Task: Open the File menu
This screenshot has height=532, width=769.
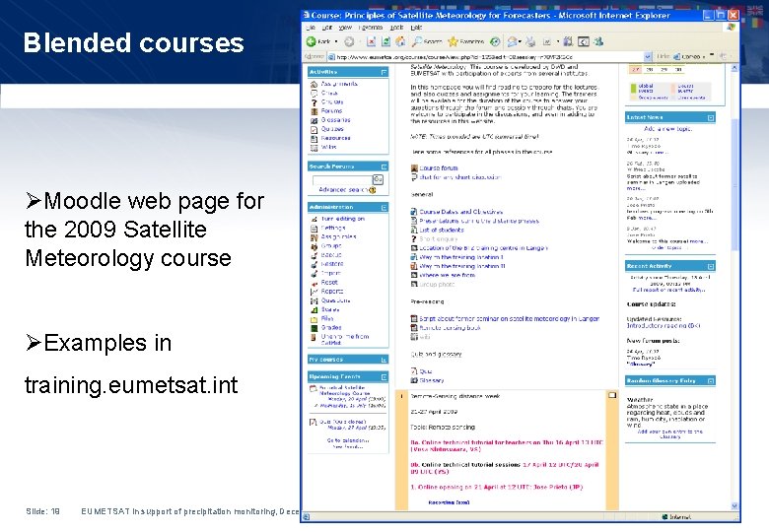Action: 311,28
